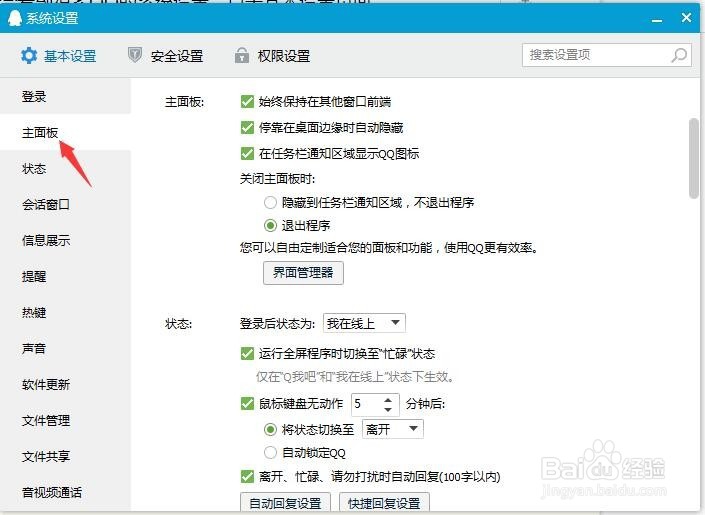Click the idle minutes field showing 5
The width and height of the screenshot is (705, 515).
click(366, 403)
